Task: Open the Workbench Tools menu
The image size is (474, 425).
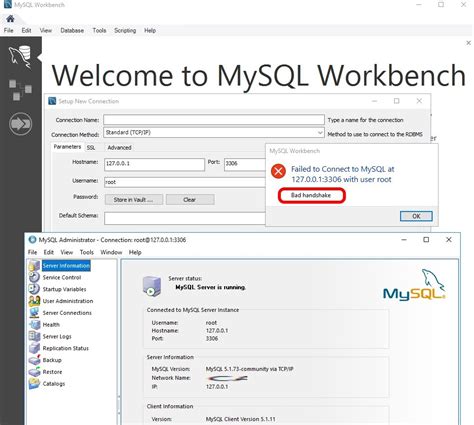Action: tap(99, 30)
